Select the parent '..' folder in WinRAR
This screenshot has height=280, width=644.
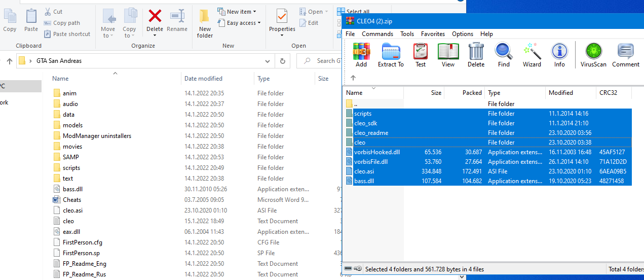(x=488, y=104)
